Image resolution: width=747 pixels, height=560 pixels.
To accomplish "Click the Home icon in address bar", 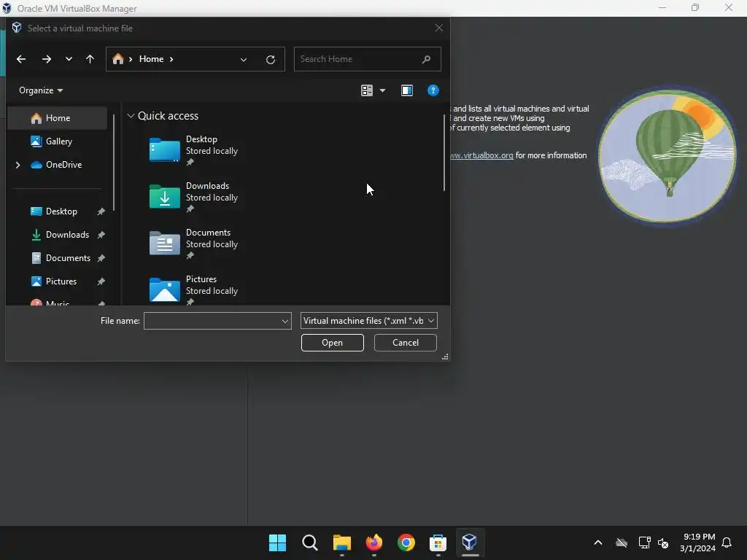I will tap(118, 59).
